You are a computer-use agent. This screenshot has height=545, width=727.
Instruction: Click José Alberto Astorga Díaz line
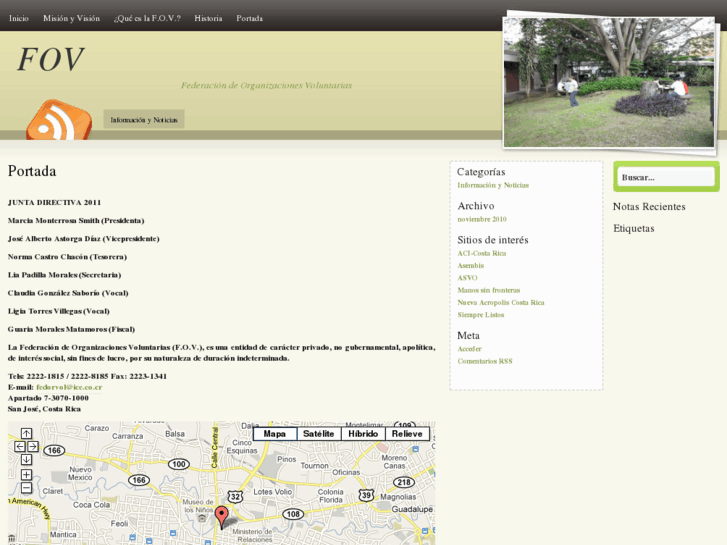[83, 238]
